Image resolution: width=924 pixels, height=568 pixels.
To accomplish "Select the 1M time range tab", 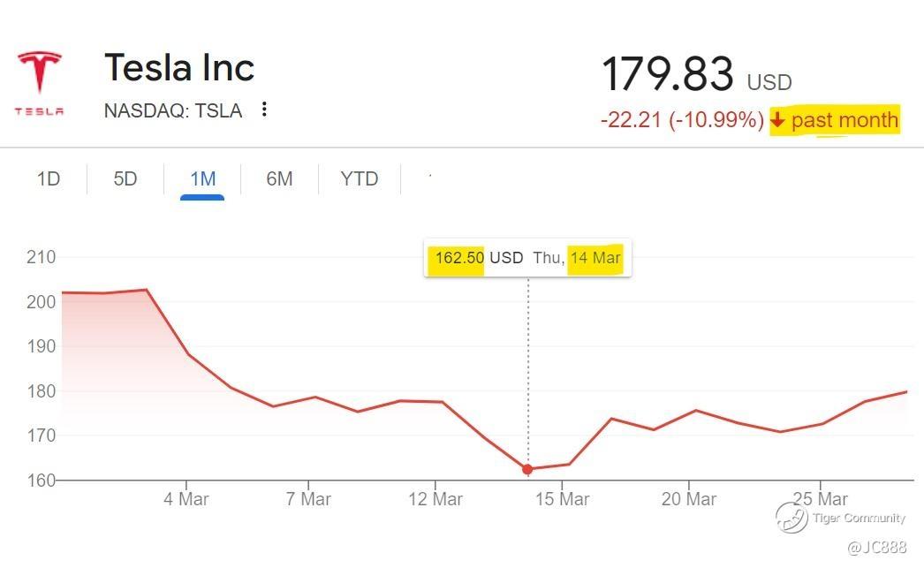I will click(202, 179).
